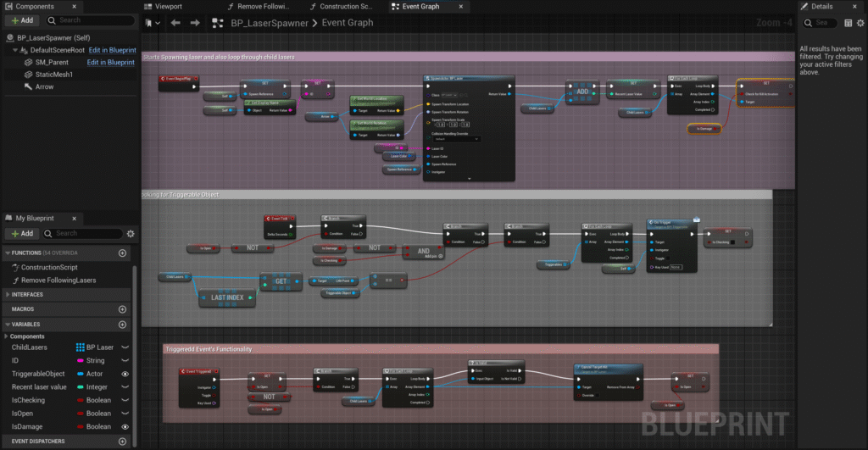This screenshot has height=450, width=868.
Task: Tick the Toggle checkbox on Do Trigger node
Action: [x=667, y=258]
